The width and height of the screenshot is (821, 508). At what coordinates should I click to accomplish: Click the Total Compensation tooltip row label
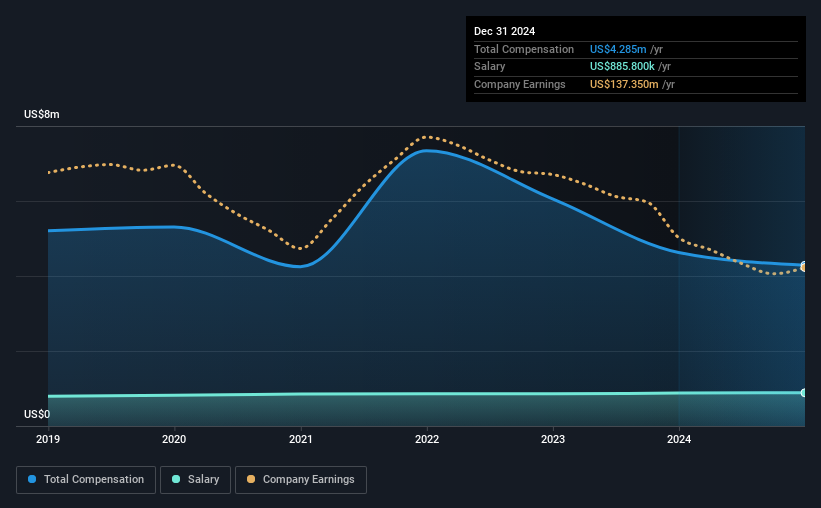524,49
